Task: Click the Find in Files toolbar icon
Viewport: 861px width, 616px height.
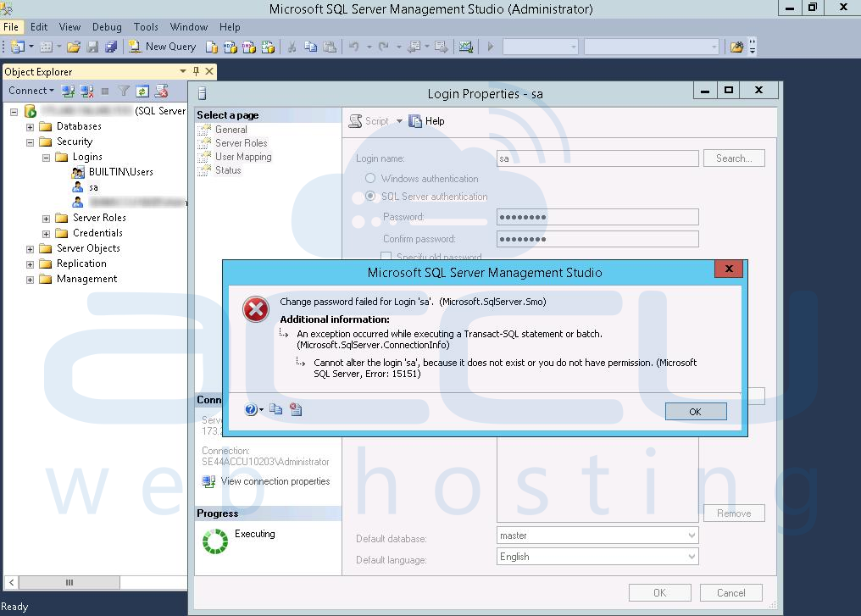Action: pyautogui.click(x=736, y=47)
